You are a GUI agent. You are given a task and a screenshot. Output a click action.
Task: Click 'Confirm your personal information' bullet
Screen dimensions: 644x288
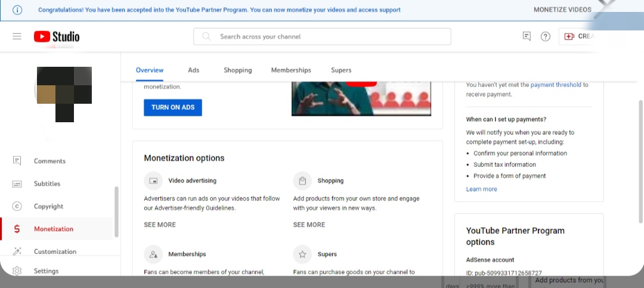521,153
